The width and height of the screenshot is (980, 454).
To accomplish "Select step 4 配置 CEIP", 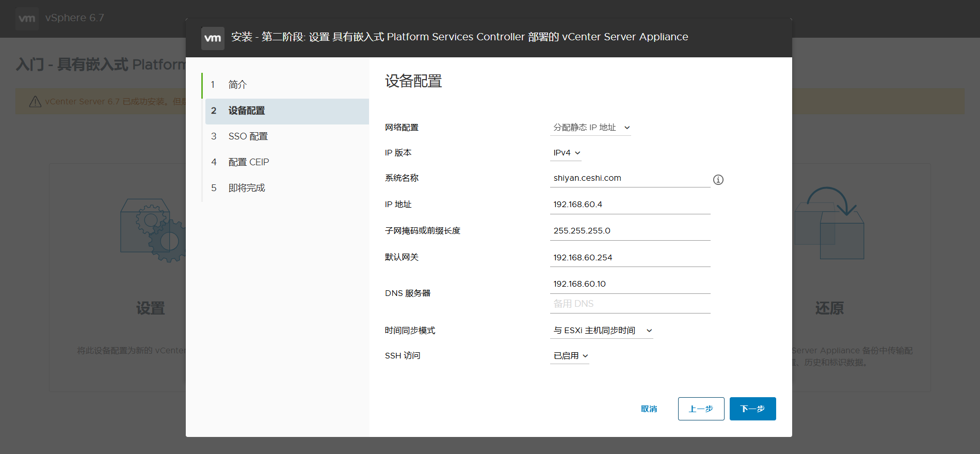I will pos(286,162).
